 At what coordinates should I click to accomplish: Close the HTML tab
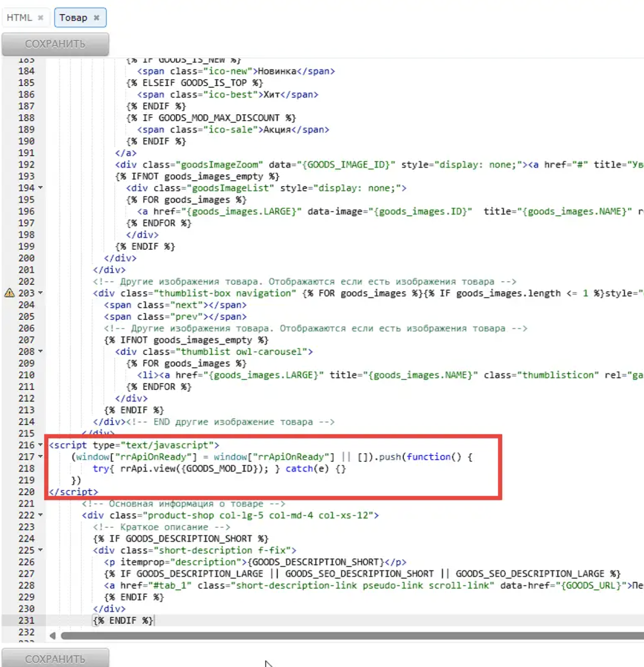click(41, 18)
